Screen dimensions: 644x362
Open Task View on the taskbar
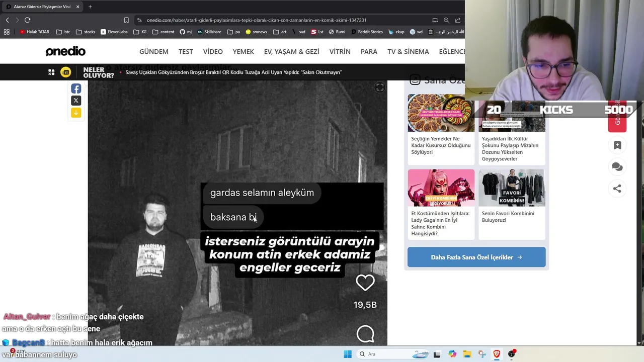[x=437, y=354]
